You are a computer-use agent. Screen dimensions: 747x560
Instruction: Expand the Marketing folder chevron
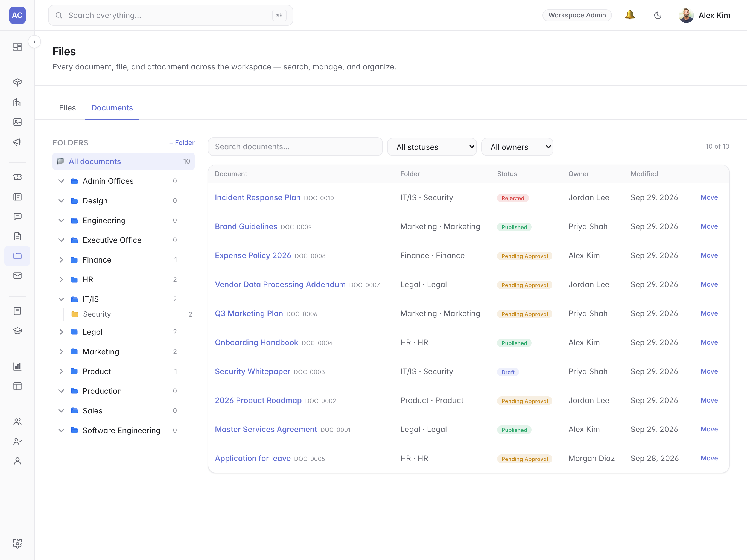pyautogui.click(x=61, y=352)
